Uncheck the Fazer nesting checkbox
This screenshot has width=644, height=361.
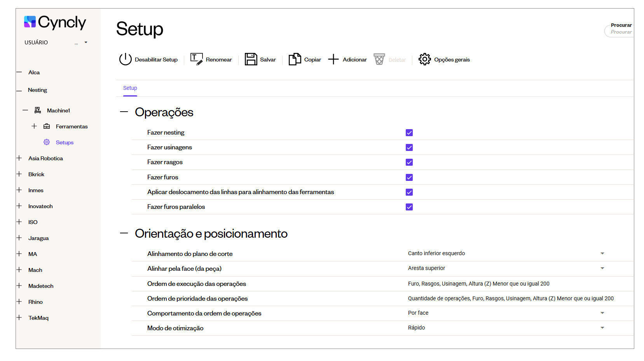click(409, 133)
